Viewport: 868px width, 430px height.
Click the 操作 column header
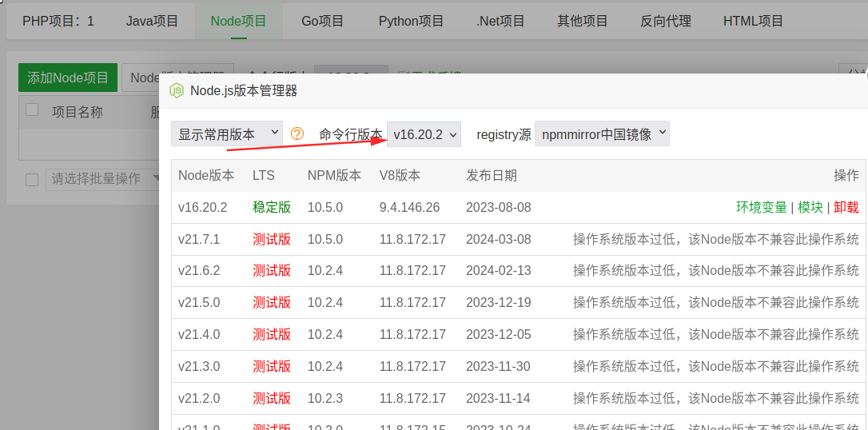[846, 175]
